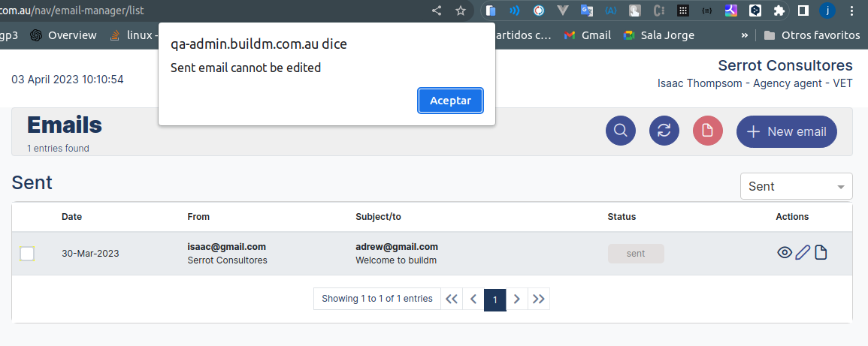This screenshot has width=868, height=346.
Task: Create a New email
Action: point(787,131)
